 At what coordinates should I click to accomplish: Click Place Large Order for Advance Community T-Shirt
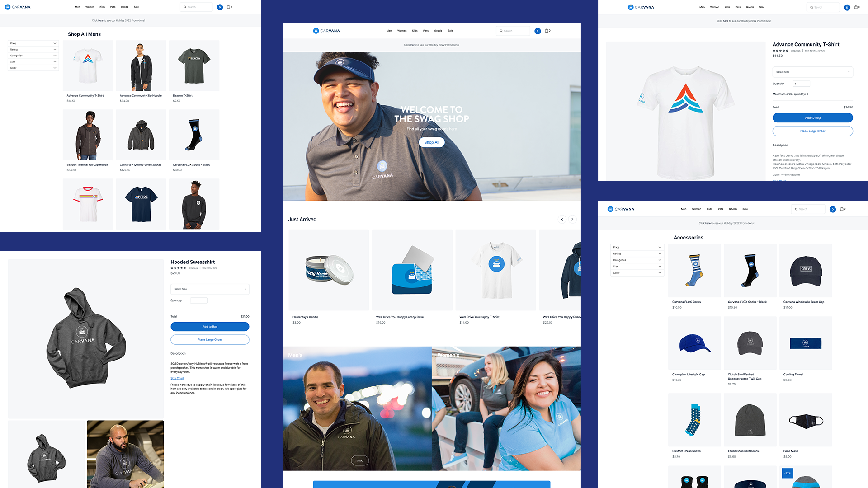click(x=812, y=131)
